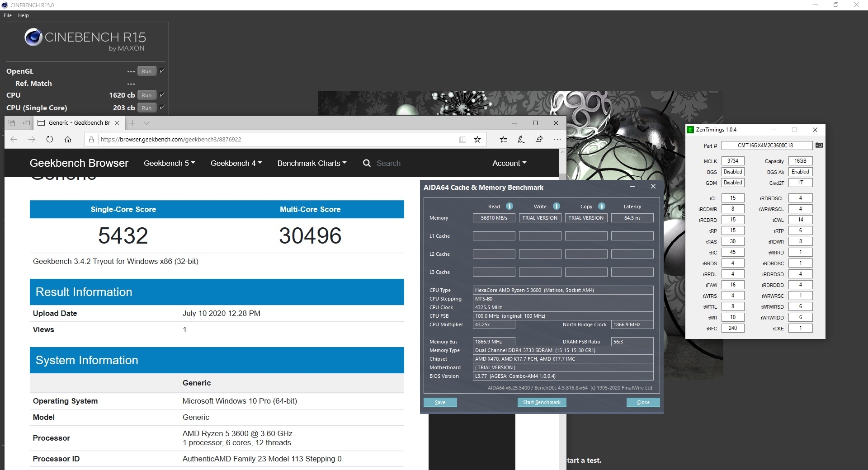Click the browser back arrow
The height and width of the screenshot is (470, 868).
[x=14, y=139]
